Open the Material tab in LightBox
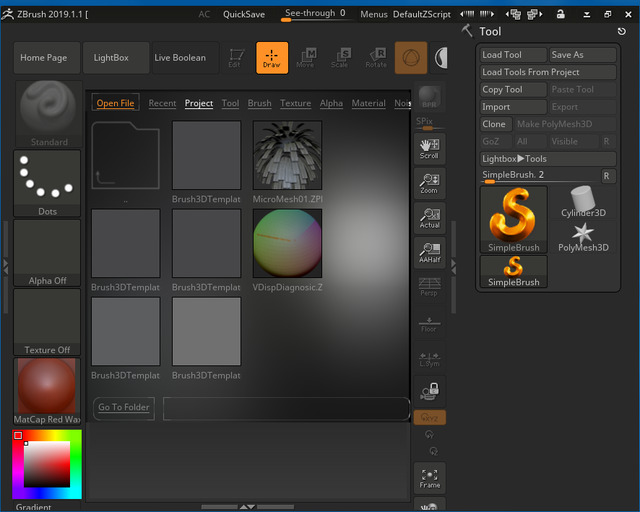The height and width of the screenshot is (512, 640). (369, 103)
